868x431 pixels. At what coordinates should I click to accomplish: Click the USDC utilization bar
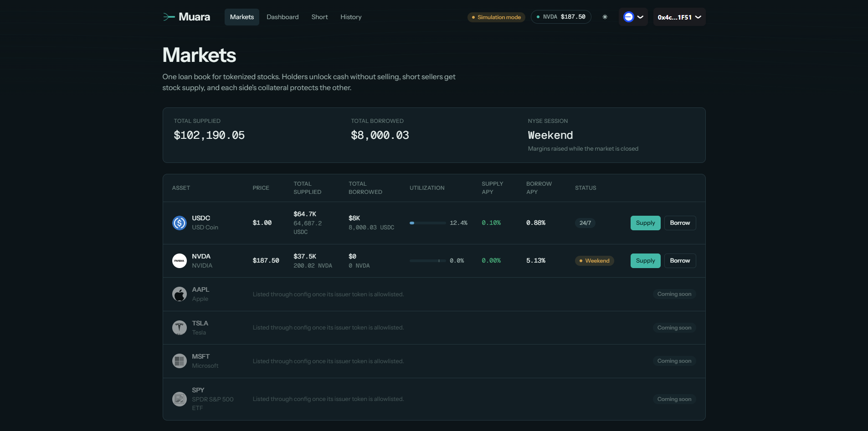pos(427,223)
